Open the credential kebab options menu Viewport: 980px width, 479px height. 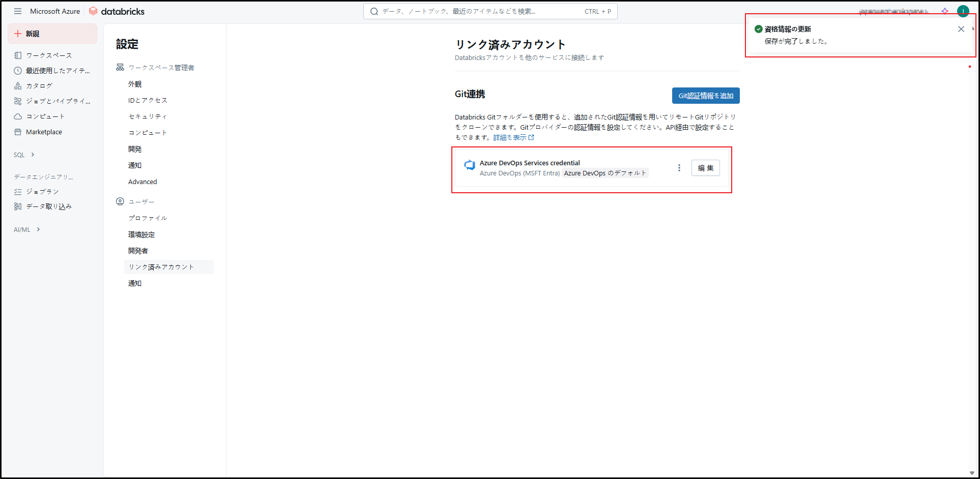(x=679, y=168)
